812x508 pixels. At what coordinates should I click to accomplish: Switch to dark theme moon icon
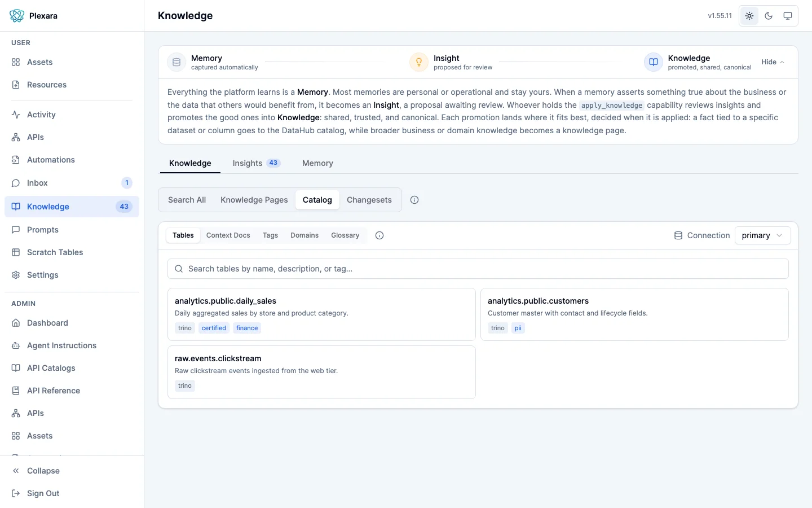coord(769,16)
